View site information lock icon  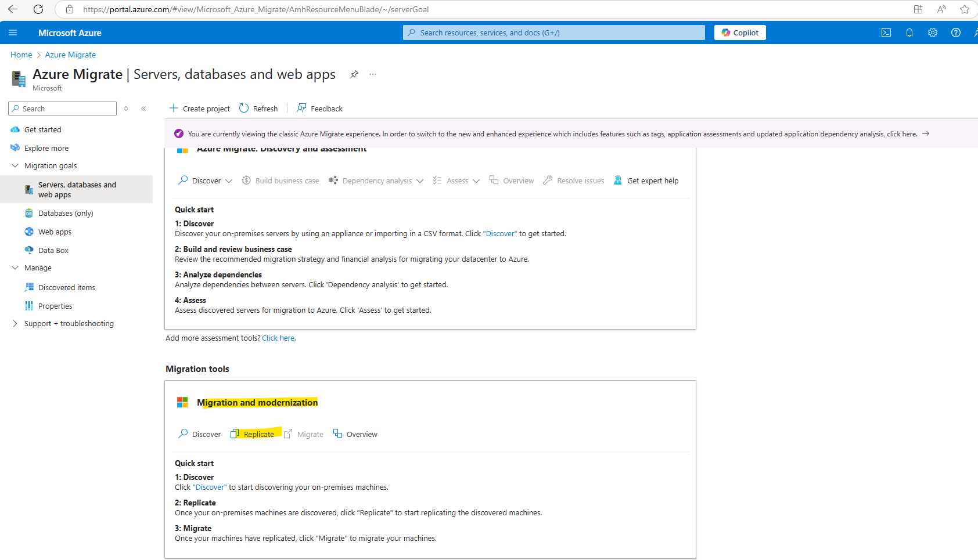coord(70,9)
